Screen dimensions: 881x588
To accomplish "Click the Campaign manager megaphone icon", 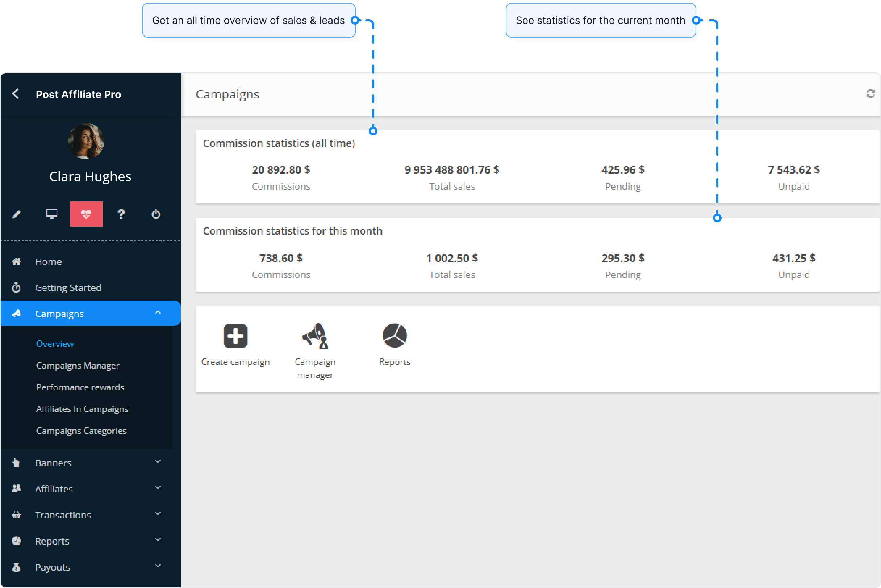I will (315, 336).
